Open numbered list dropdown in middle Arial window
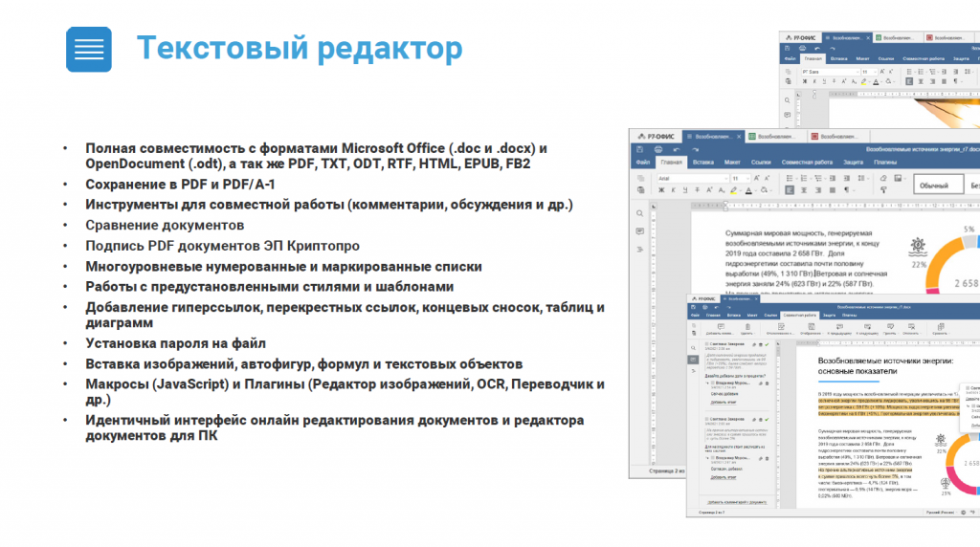 (811, 178)
